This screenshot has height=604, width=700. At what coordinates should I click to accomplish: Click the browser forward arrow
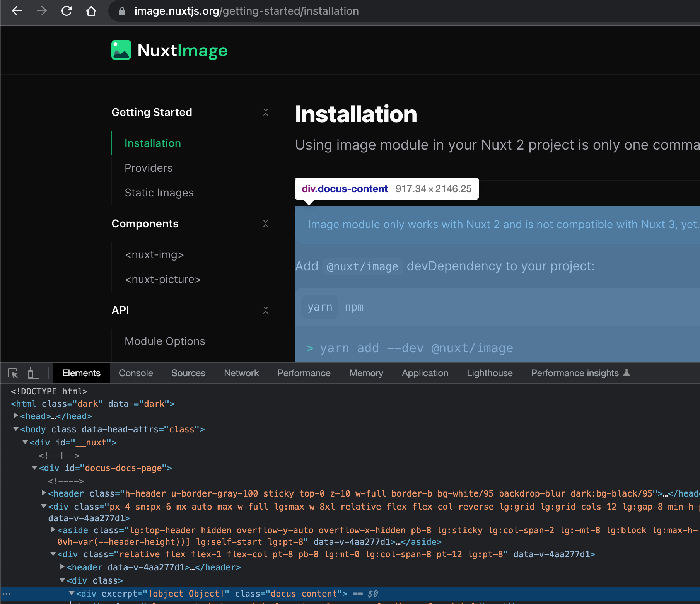pyautogui.click(x=42, y=11)
